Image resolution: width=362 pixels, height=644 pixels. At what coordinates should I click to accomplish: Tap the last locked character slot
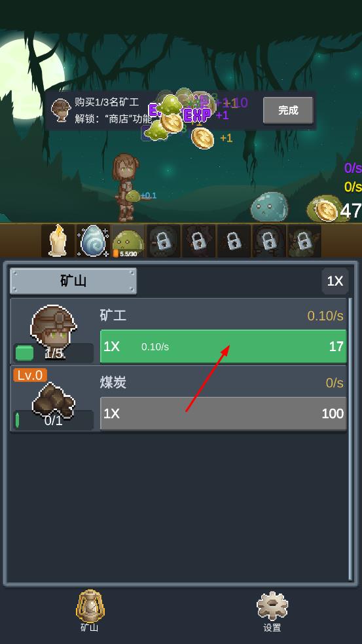pos(304,240)
